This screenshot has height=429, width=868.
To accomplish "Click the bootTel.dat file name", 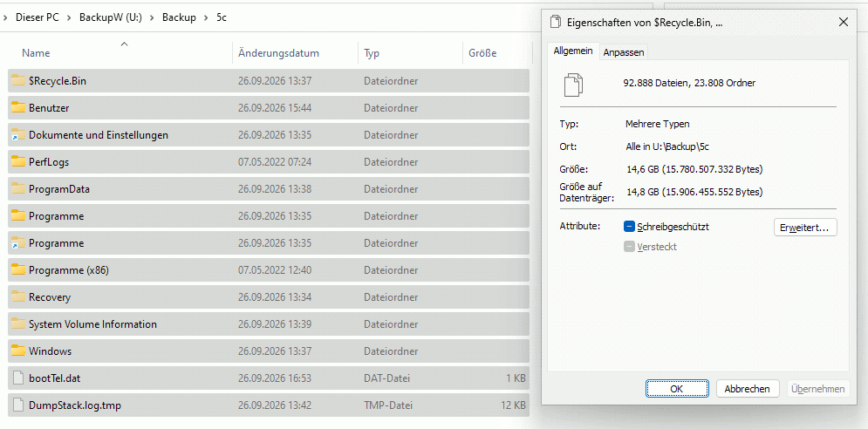I will (55, 378).
